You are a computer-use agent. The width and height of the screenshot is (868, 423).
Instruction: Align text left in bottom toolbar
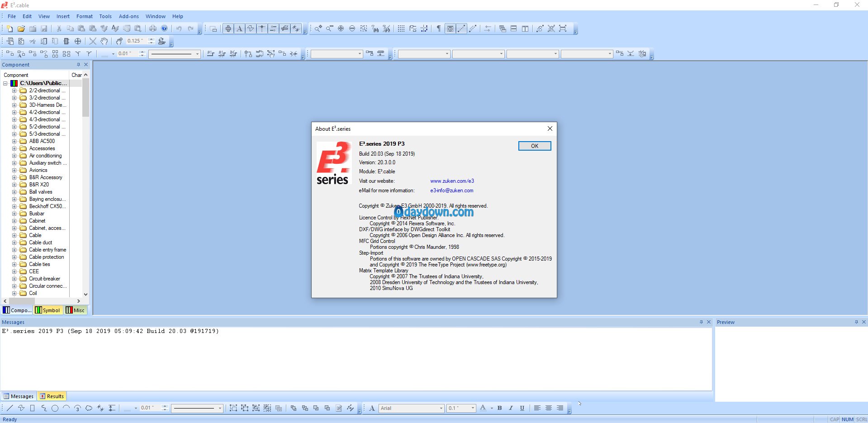point(537,408)
